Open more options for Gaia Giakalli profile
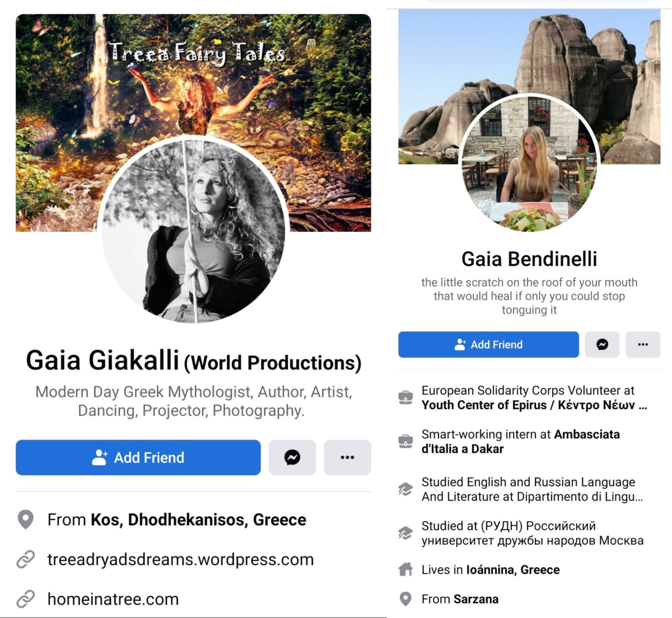Viewport: 672px width, 618px height. pyautogui.click(x=347, y=457)
